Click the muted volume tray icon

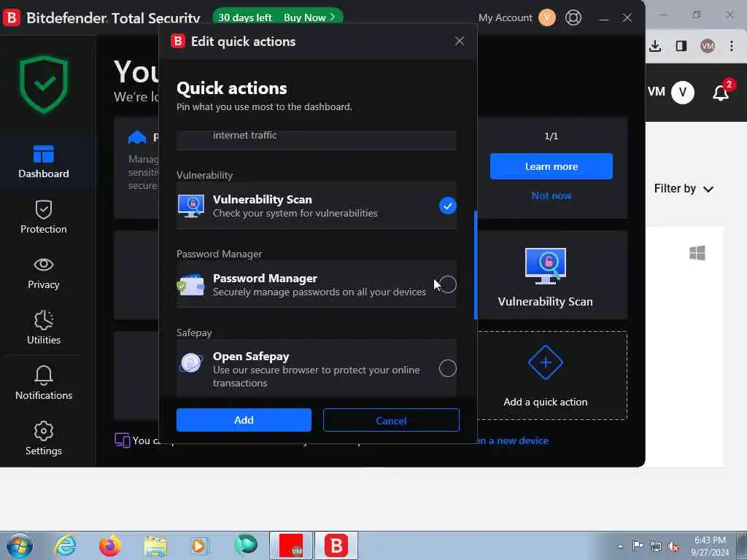673,547
